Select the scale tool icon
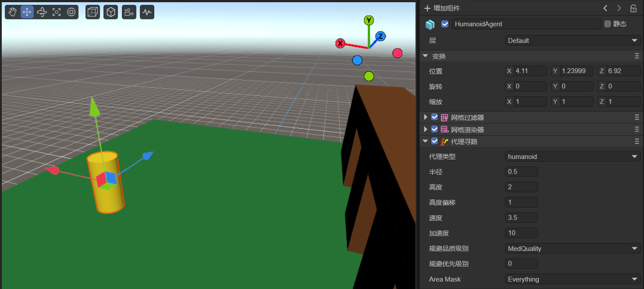The height and width of the screenshot is (289, 644). tap(57, 12)
